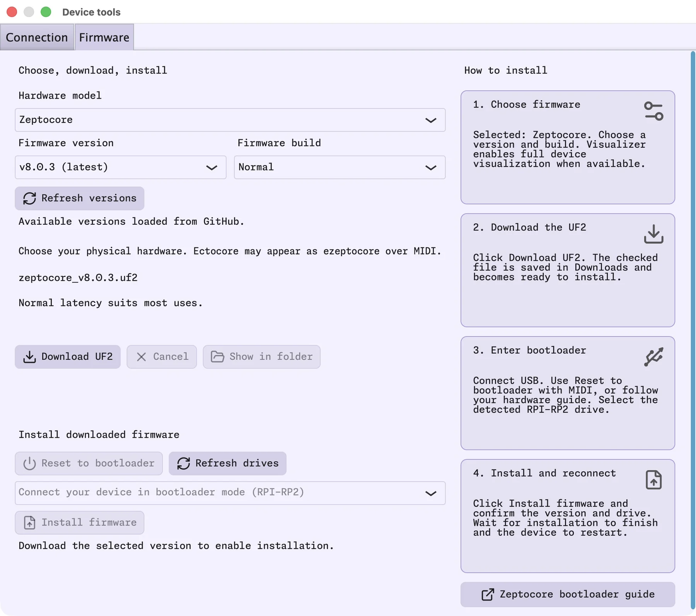Open the Firmware build dropdown set to Normal
The width and height of the screenshot is (696, 616).
(x=339, y=167)
